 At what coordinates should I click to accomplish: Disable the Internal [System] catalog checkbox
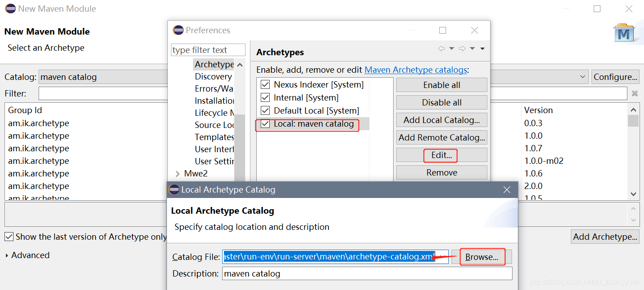pos(265,97)
